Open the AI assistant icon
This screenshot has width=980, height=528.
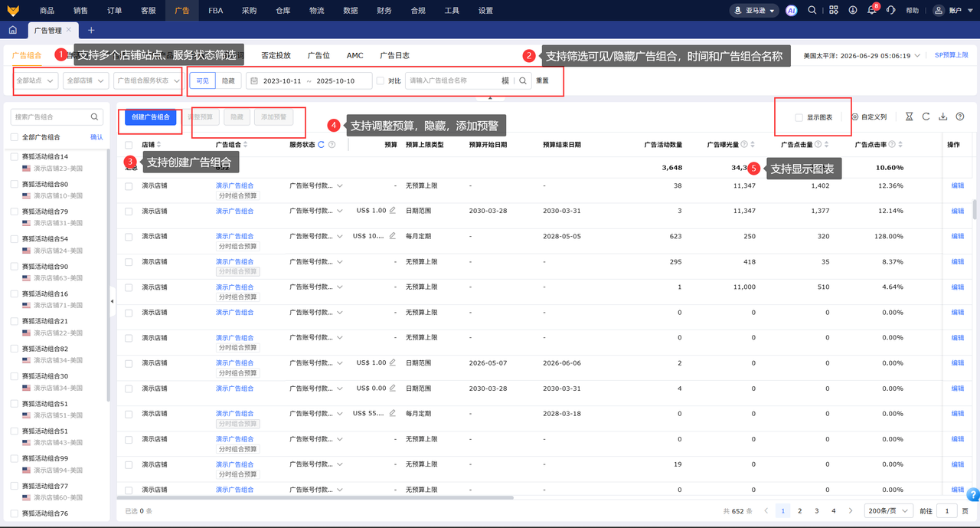pos(792,10)
